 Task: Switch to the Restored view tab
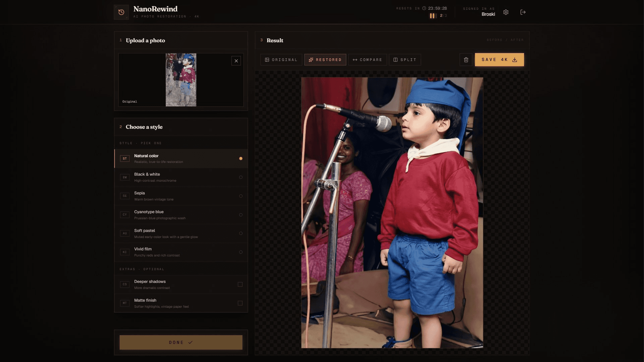pyautogui.click(x=325, y=60)
